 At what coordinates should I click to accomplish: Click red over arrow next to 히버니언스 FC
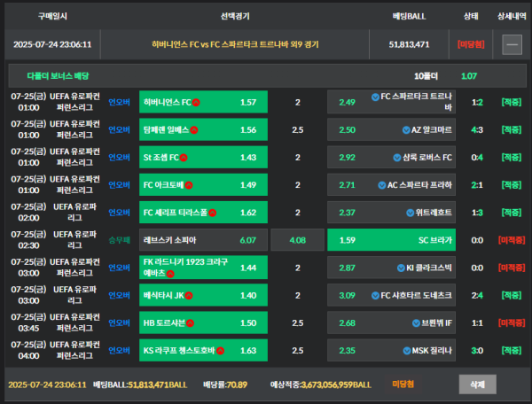(x=196, y=103)
